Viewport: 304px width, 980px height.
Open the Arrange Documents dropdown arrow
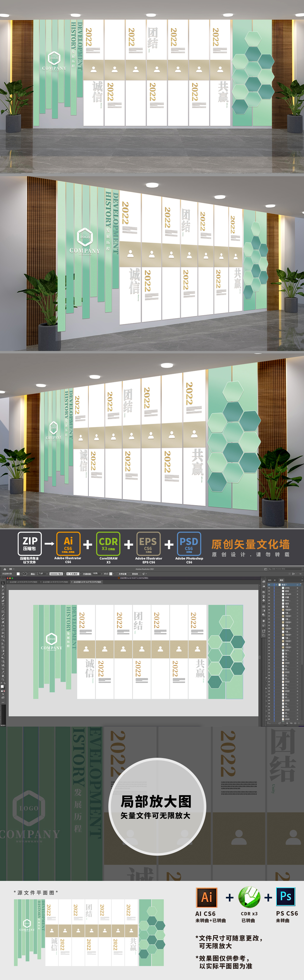pyautogui.click(x=14, y=569)
